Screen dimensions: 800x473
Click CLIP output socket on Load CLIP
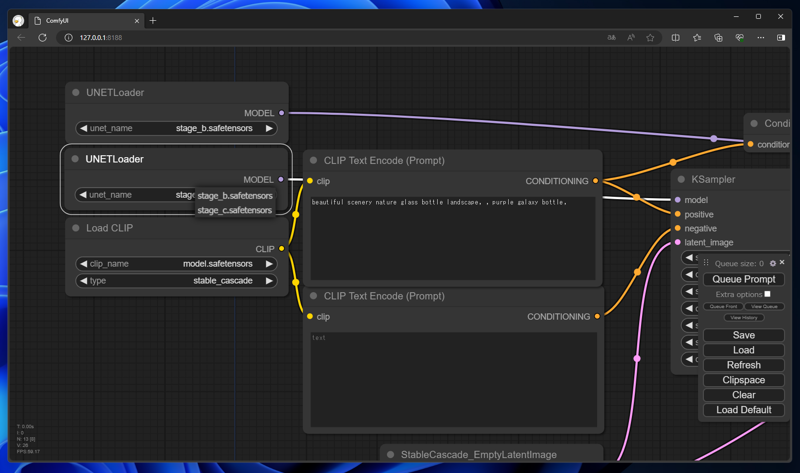[281, 248]
